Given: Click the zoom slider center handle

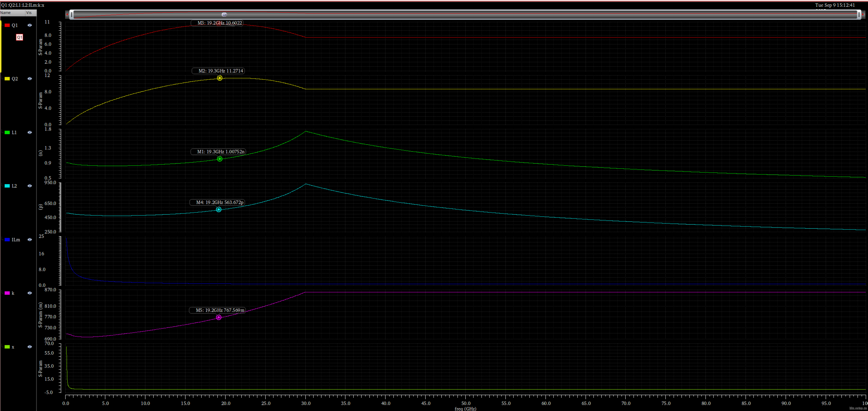Looking at the screenshot, I should pos(224,14).
